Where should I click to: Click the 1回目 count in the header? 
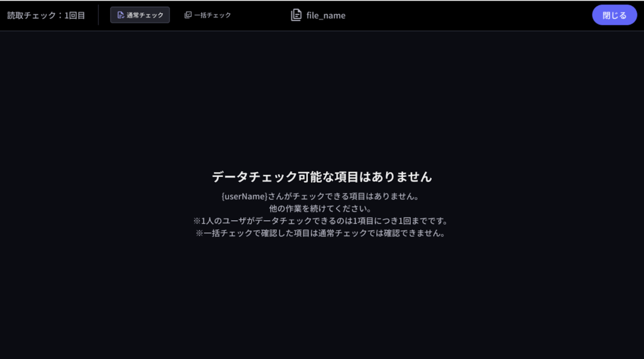tap(75, 16)
